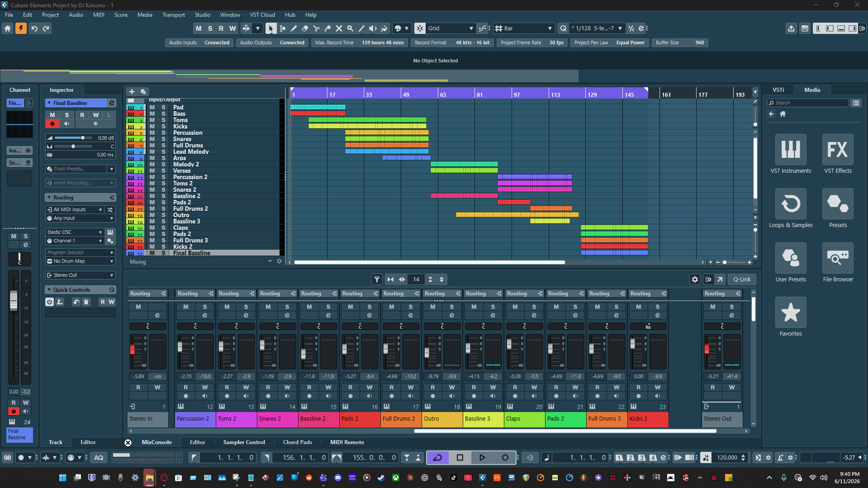
Task: Toggle the transport Cycle loop button
Action: click(x=437, y=458)
